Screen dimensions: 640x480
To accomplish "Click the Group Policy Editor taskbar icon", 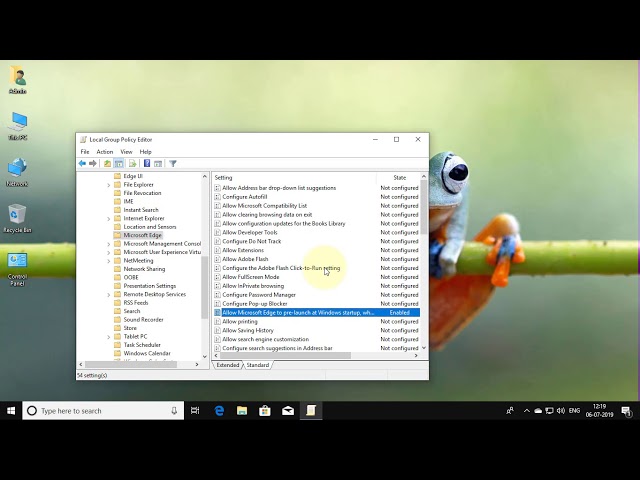I will 311,411.
